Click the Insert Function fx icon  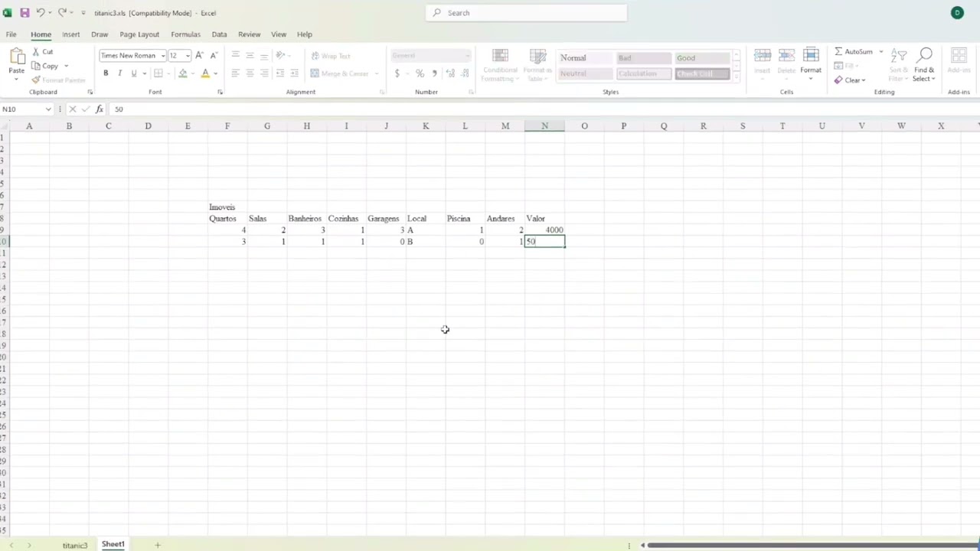(x=100, y=109)
